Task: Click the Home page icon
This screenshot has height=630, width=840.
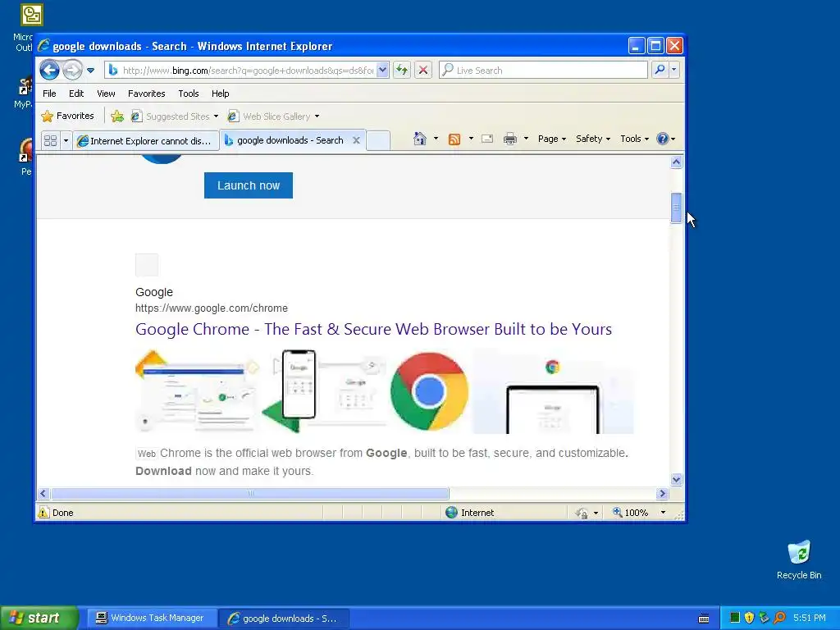Action: tap(419, 139)
